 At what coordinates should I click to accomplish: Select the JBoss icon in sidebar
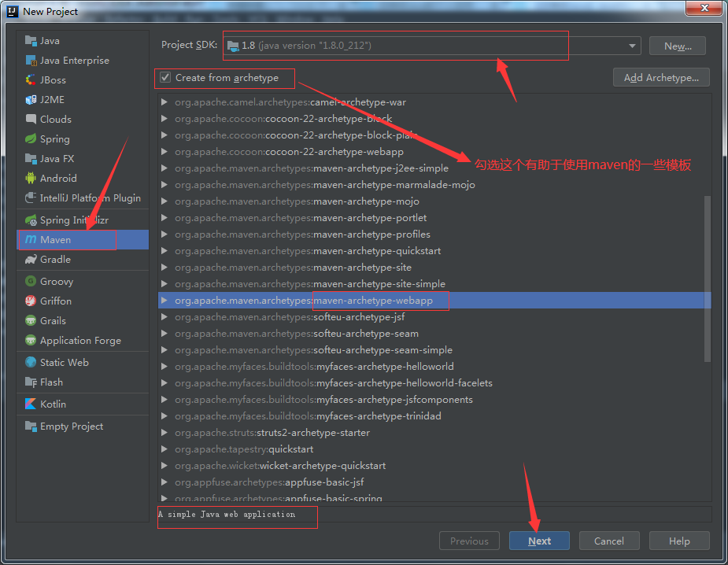pyautogui.click(x=31, y=79)
